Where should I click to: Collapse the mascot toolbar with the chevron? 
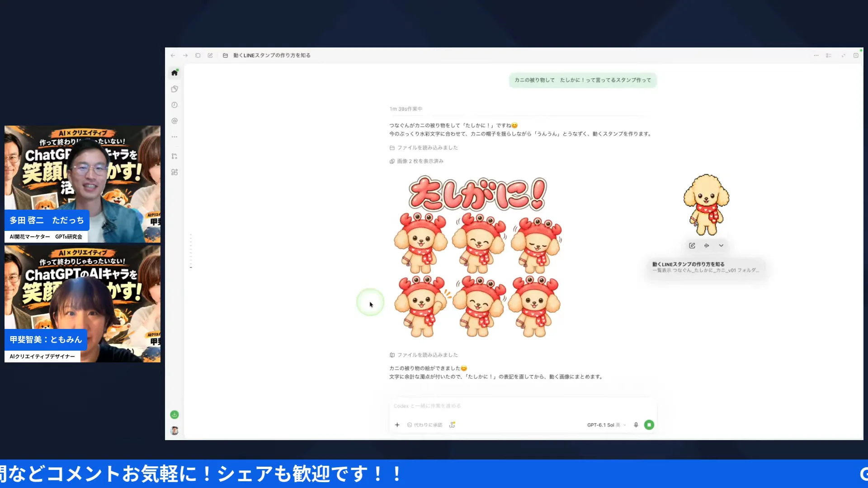coord(721,245)
